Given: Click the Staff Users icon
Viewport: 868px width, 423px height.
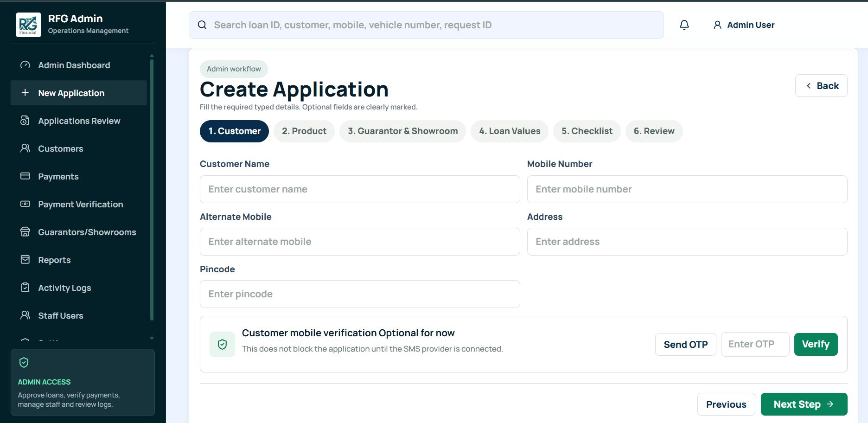Looking at the screenshot, I should (x=26, y=315).
